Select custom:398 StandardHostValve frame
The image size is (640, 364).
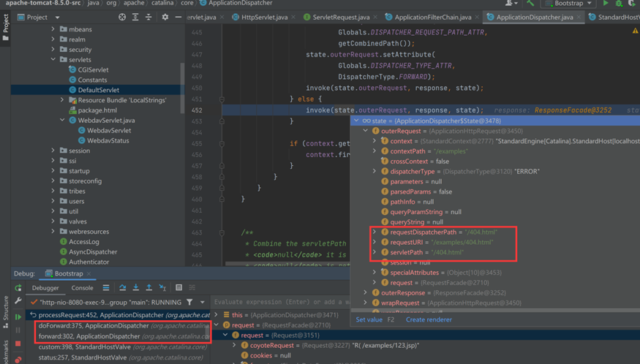122,347
